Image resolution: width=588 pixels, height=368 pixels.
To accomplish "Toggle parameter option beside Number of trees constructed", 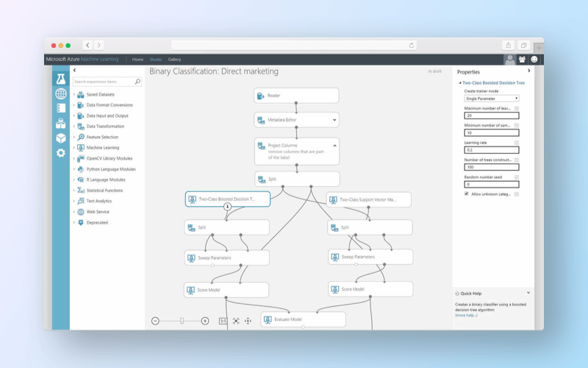I will [517, 160].
